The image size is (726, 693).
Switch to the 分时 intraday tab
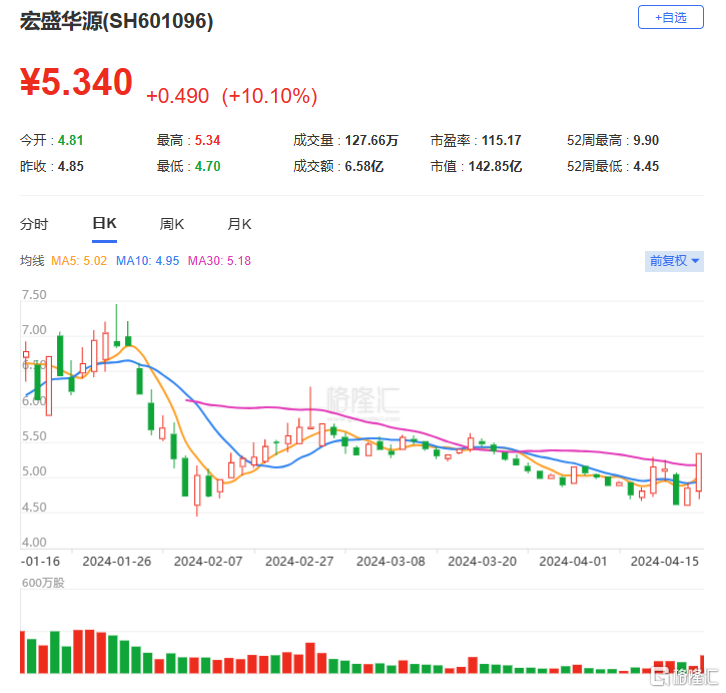click(34, 225)
